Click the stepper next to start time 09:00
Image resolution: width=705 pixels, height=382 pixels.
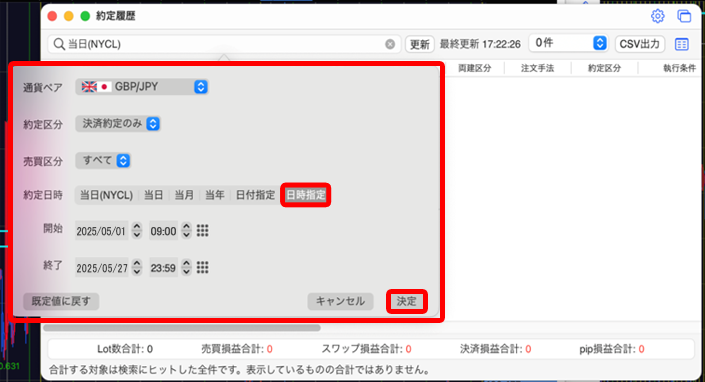click(x=186, y=231)
